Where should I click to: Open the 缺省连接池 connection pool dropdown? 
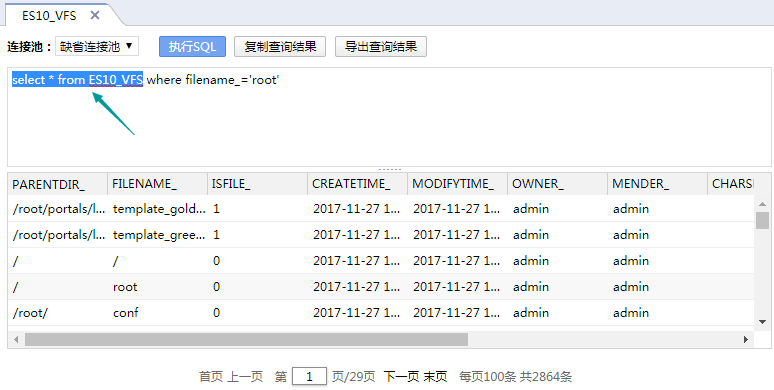97,46
